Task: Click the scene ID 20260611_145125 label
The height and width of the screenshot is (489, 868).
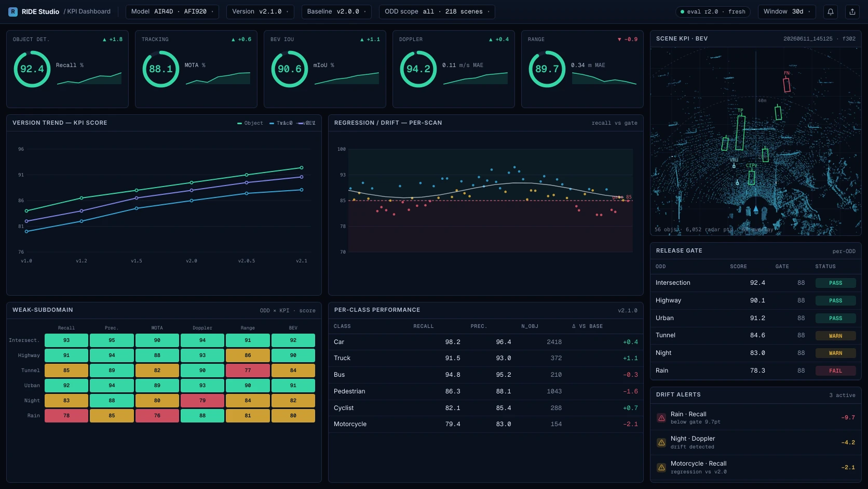Action: tap(808, 39)
